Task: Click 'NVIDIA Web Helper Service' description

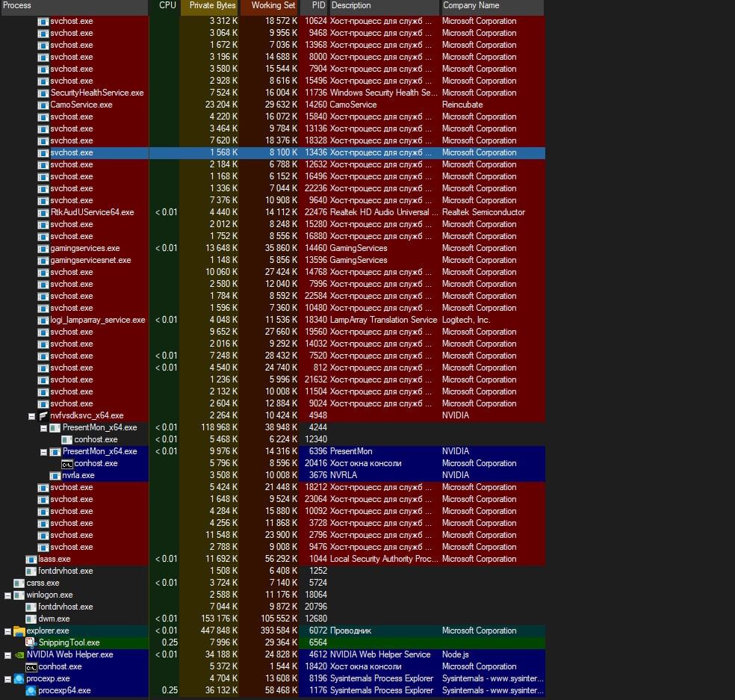Action: coord(380,654)
